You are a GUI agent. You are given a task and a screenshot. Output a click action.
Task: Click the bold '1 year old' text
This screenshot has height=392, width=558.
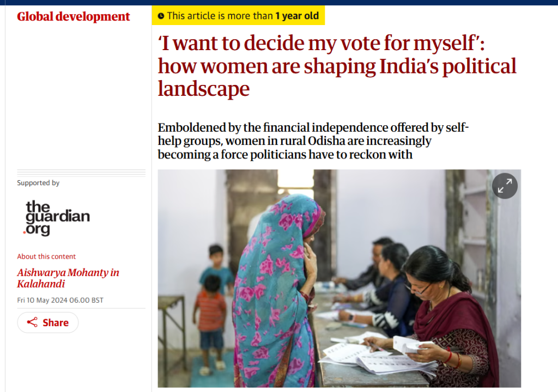click(297, 16)
